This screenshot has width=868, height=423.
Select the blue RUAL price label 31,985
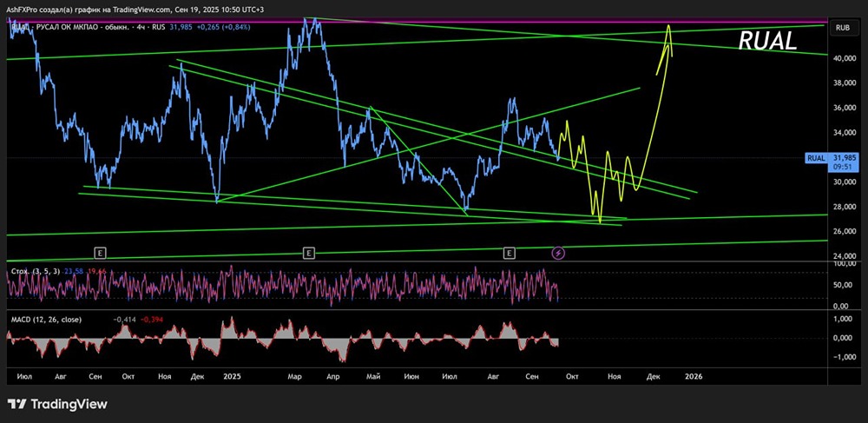click(831, 158)
